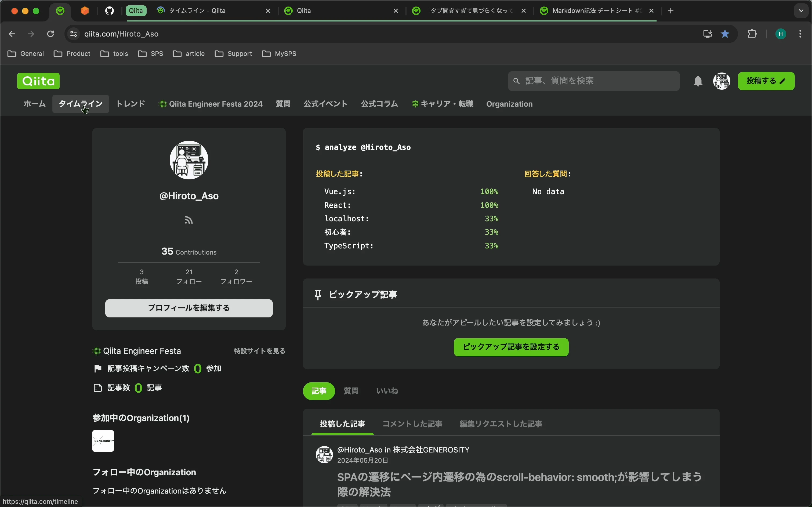The image size is (812, 507).
Task: Open the tools bookmarks folder
Action: tap(114, 54)
